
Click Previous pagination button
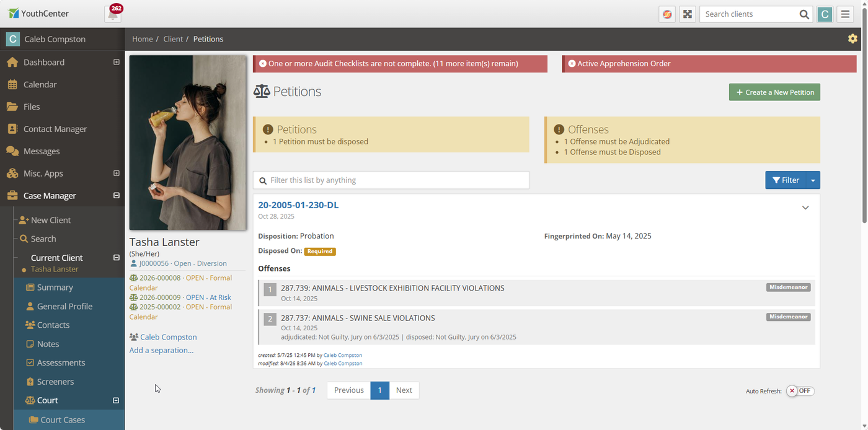(x=348, y=390)
